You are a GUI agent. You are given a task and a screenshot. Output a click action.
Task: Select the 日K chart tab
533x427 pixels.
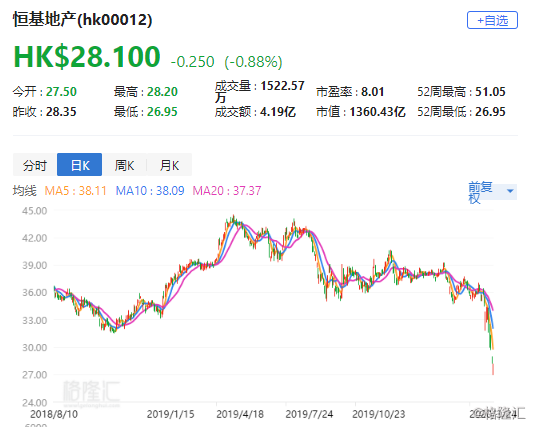(x=80, y=165)
